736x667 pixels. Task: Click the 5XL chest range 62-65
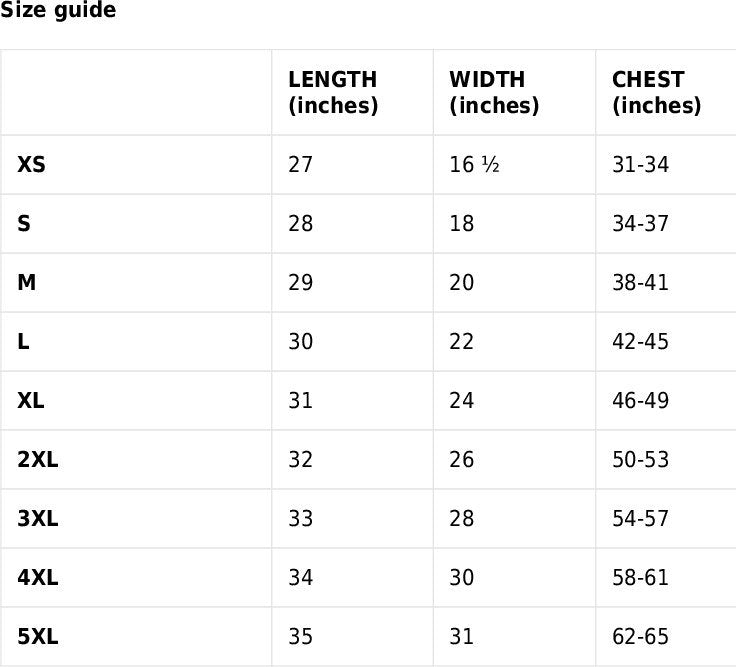[x=640, y=636]
